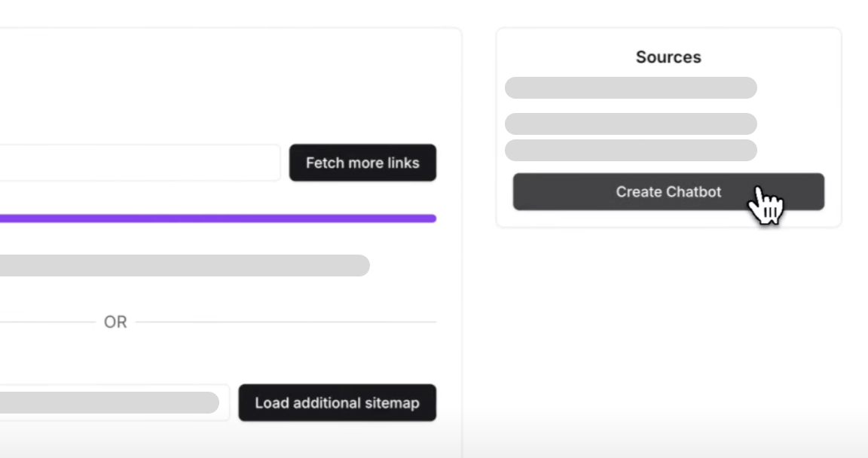Screen dimensions: 868x458
Task: Click the OR divider label
Action: click(x=115, y=322)
